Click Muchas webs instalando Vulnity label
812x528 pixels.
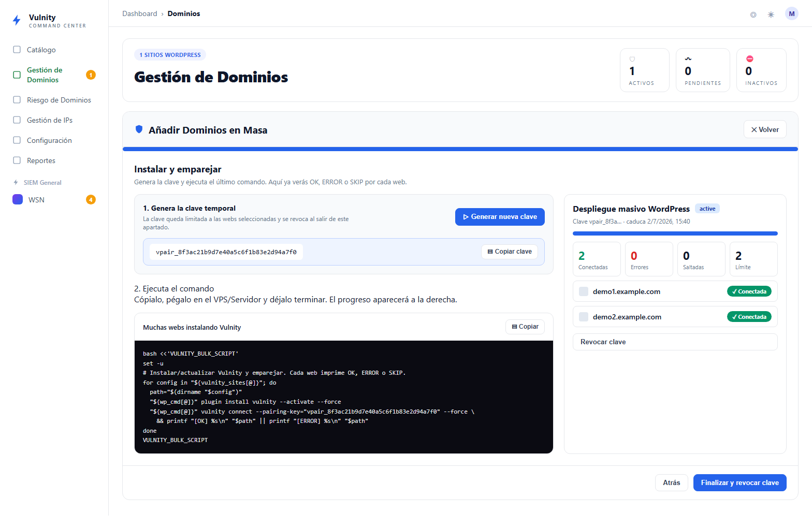(192, 327)
